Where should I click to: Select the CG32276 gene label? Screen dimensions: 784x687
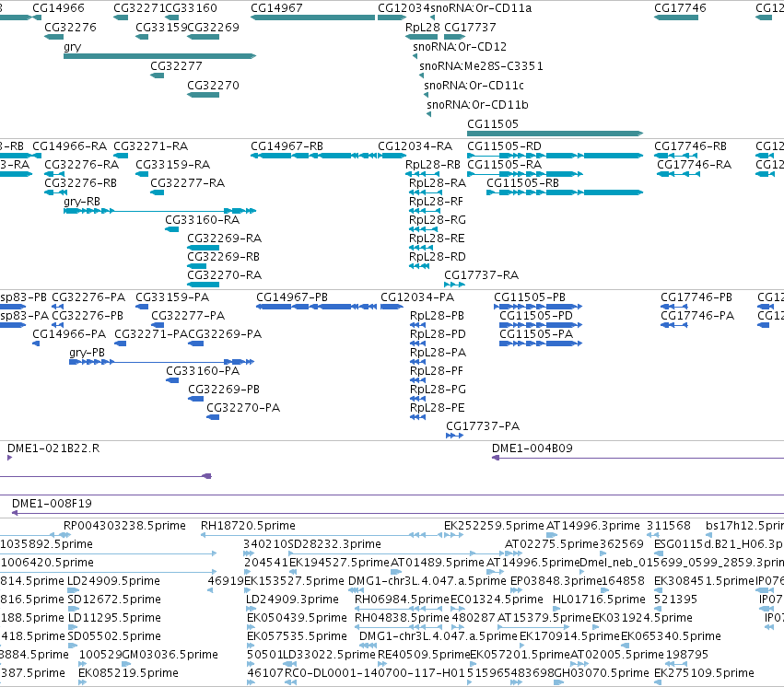click(71, 28)
